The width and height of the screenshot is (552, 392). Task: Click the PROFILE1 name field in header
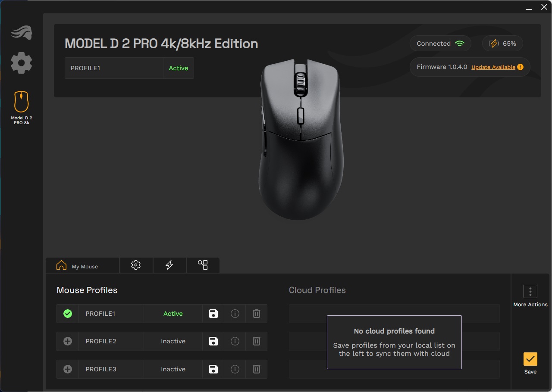point(114,68)
